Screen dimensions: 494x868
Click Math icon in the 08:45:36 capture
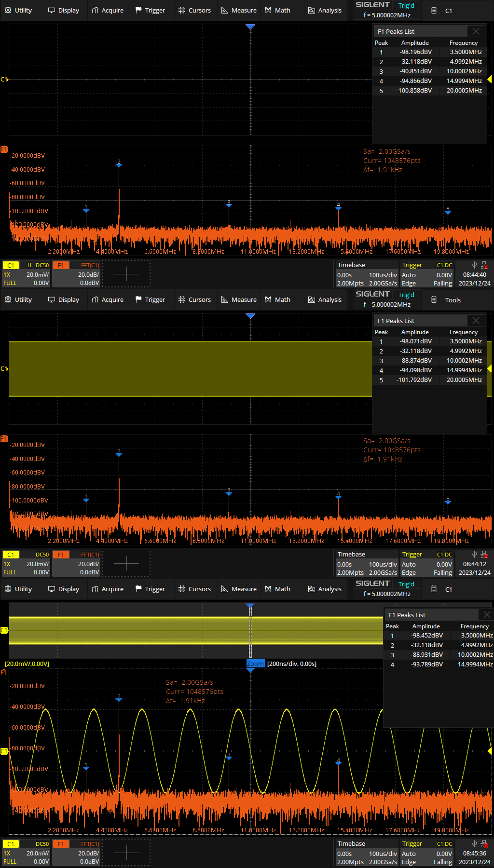coord(268,589)
